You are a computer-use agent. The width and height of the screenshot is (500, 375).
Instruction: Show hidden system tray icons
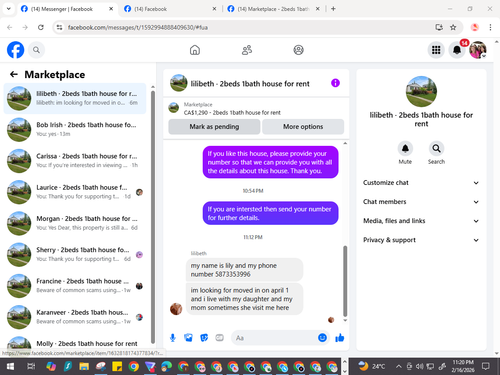398,367
